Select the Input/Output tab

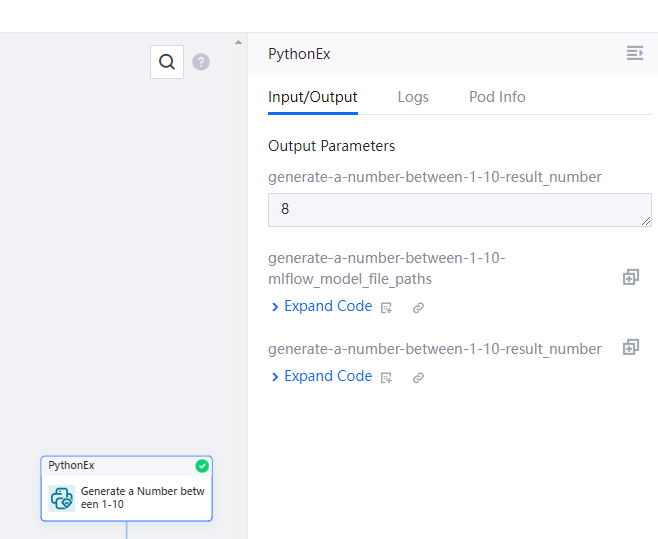click(x=313, y=97)
